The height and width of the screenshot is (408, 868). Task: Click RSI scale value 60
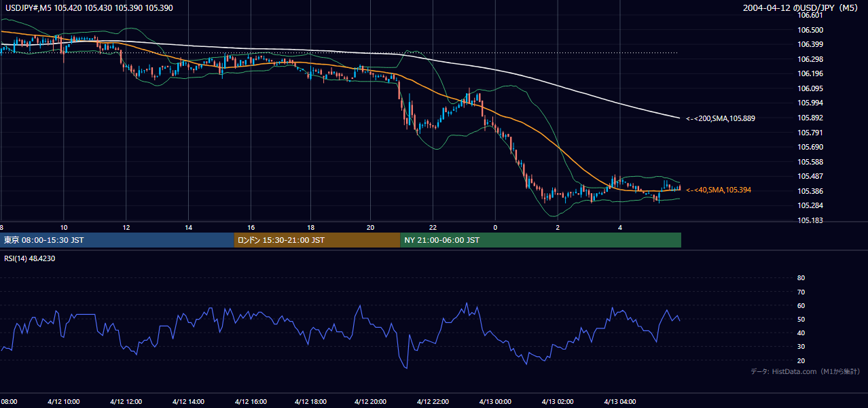pos(801,305)
